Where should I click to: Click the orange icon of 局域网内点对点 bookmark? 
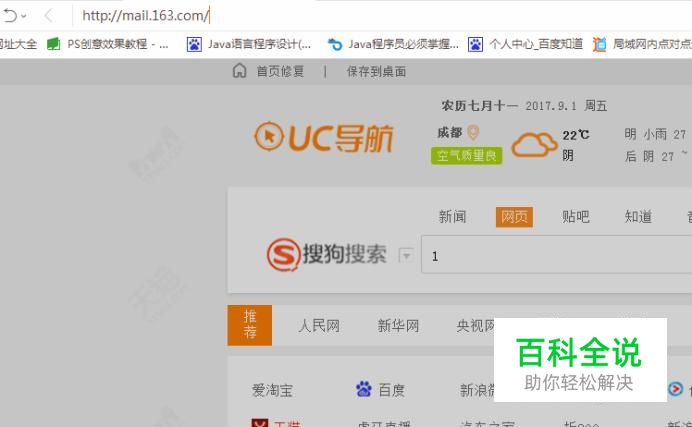tap(599, 44)
